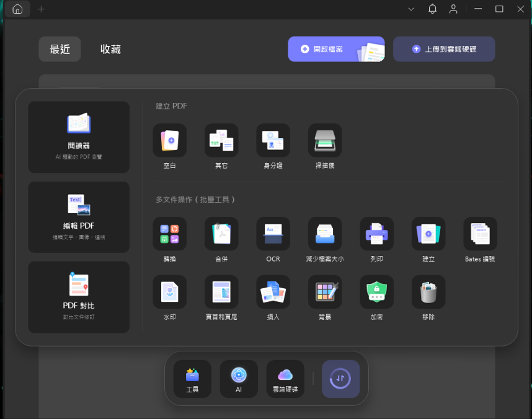Click the 移除 trash can icon

click(428, 292)
